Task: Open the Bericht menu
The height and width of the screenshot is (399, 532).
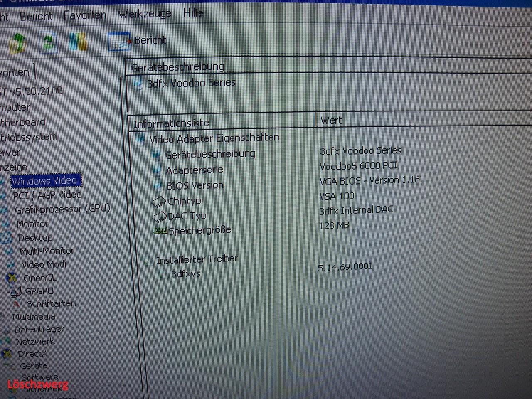Action: pos(36,16)
